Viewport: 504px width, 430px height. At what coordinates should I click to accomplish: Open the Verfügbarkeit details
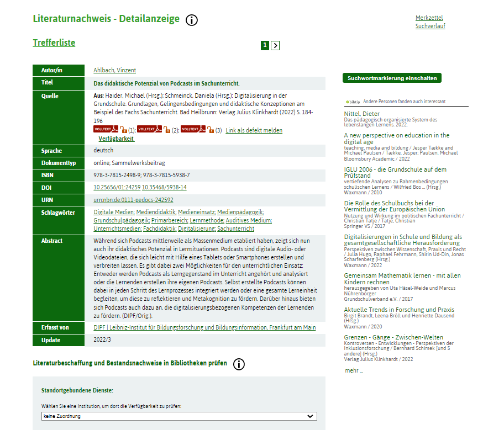tap(116, 139)
